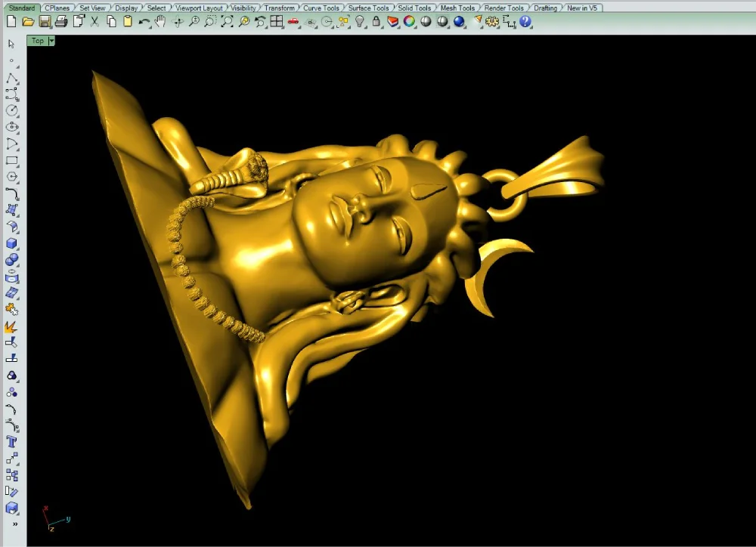Activate the Pan hand tool
The width and height of the screenshot is (756, 547).
tap(160, 21)
